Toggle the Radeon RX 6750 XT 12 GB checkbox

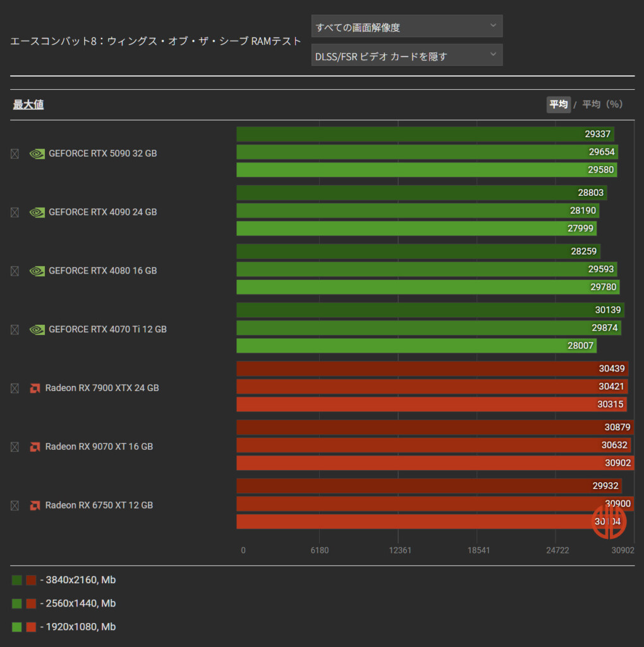click(15, 505)
